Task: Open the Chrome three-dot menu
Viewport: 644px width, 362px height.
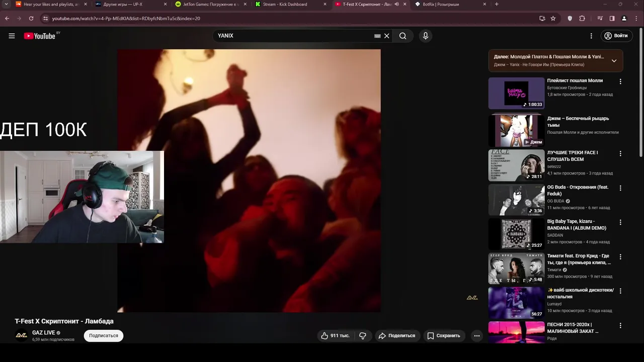Action: pyautogui.click(x=636, y=19)
